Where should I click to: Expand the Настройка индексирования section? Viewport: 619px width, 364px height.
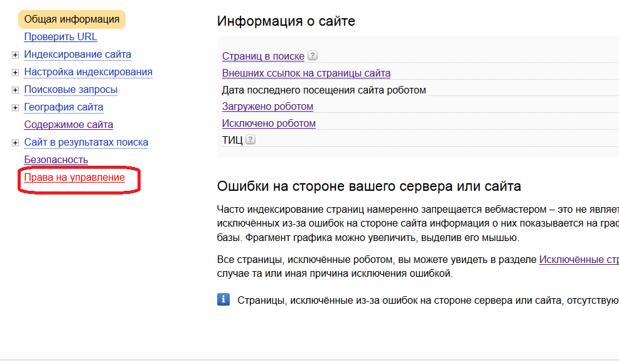pos(14,72)
